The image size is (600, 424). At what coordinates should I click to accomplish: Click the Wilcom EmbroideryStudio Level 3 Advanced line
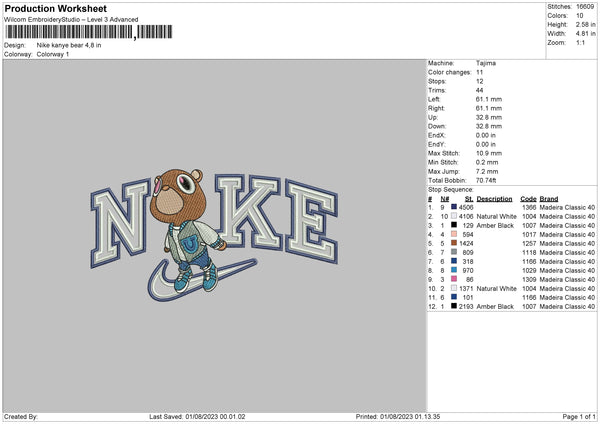(x=71, y=20)
